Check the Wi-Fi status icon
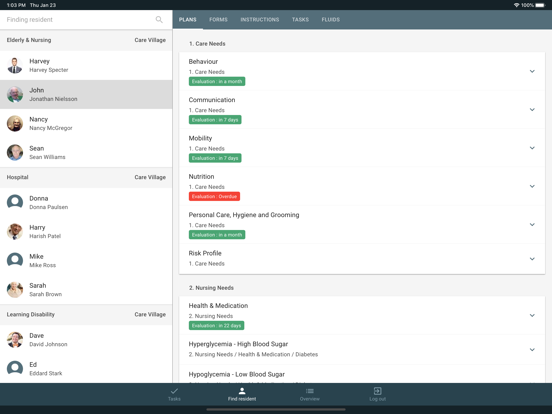 (516, 5)
